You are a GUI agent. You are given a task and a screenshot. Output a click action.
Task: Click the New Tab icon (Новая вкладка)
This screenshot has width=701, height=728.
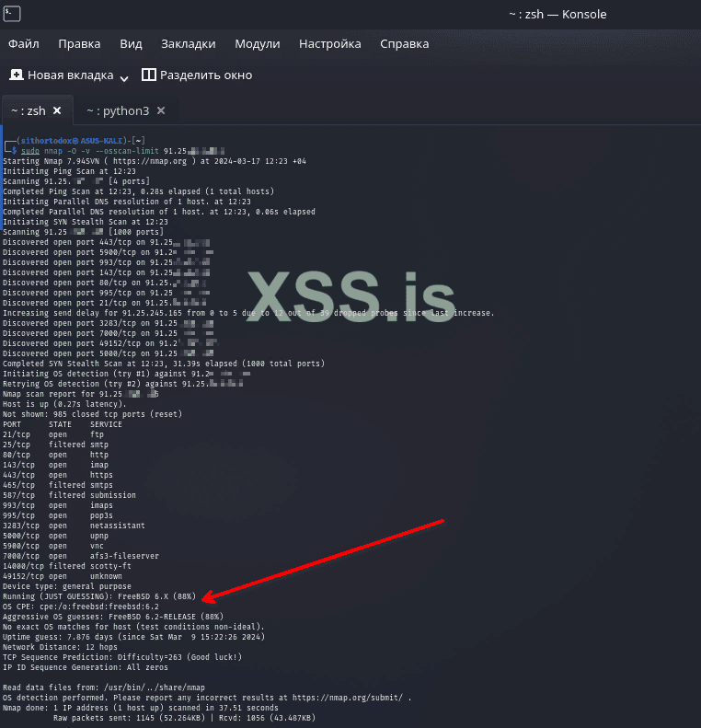click(x=17, y=75)
